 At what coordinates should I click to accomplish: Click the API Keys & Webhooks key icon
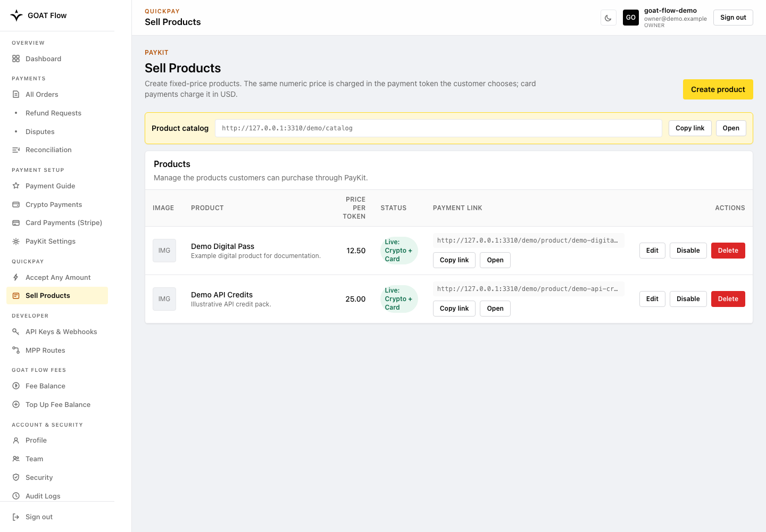point(16,332)
